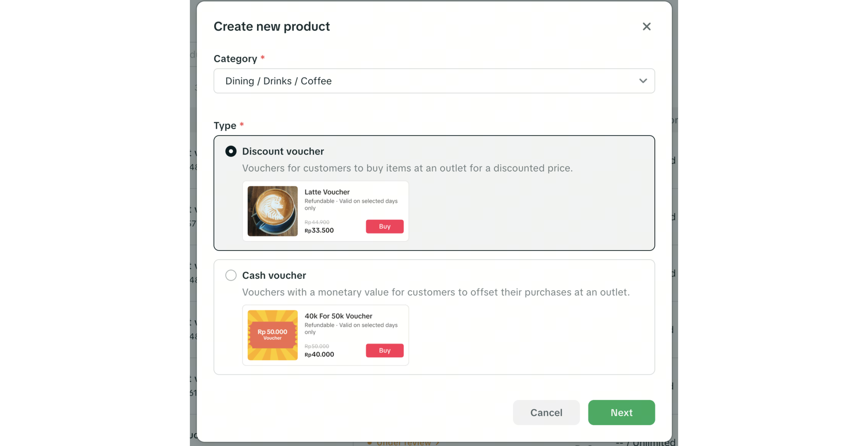The width and height of the screenshot is (868, 446).
Task: Proceed with the green Next button
Action: pyautogui.click(x=621, y=412)
